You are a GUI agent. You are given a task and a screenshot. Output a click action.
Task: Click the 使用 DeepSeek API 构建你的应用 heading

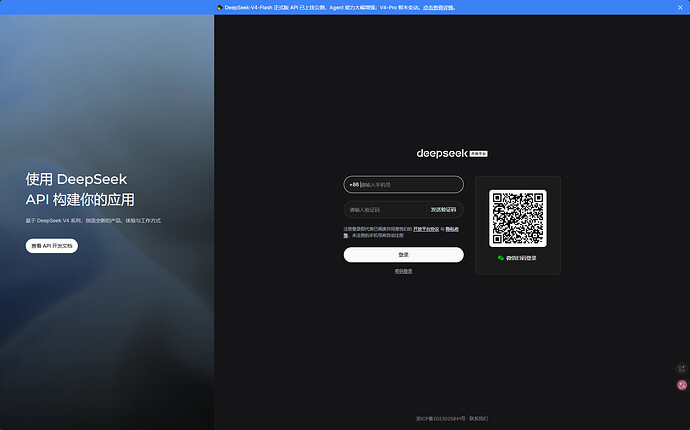point(80,189)
